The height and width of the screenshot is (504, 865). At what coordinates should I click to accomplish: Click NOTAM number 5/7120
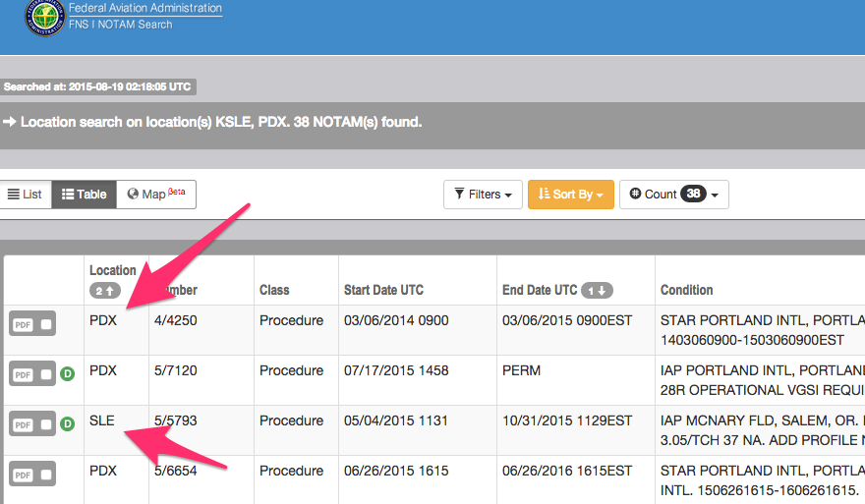175,370
